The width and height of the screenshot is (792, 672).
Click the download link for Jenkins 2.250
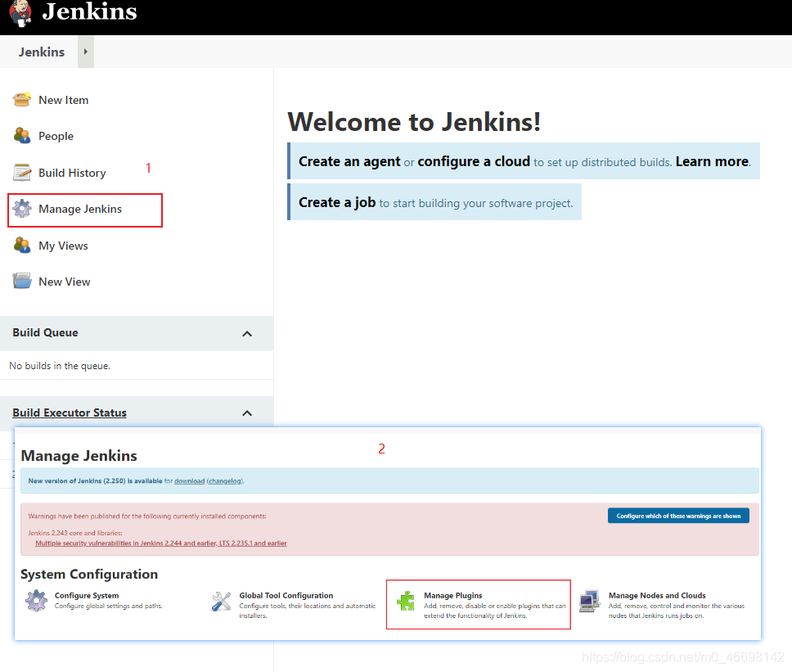(190, 481)
